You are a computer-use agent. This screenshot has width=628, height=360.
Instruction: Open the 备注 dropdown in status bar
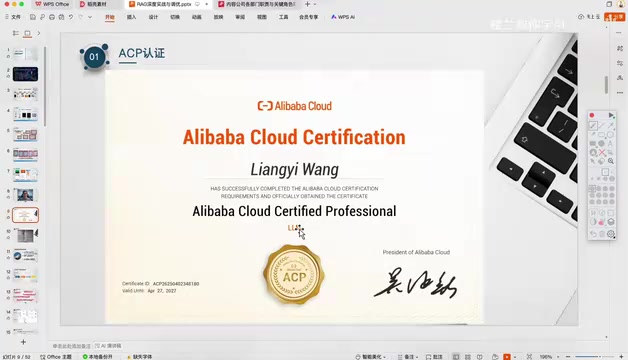(x=408, y=356)
